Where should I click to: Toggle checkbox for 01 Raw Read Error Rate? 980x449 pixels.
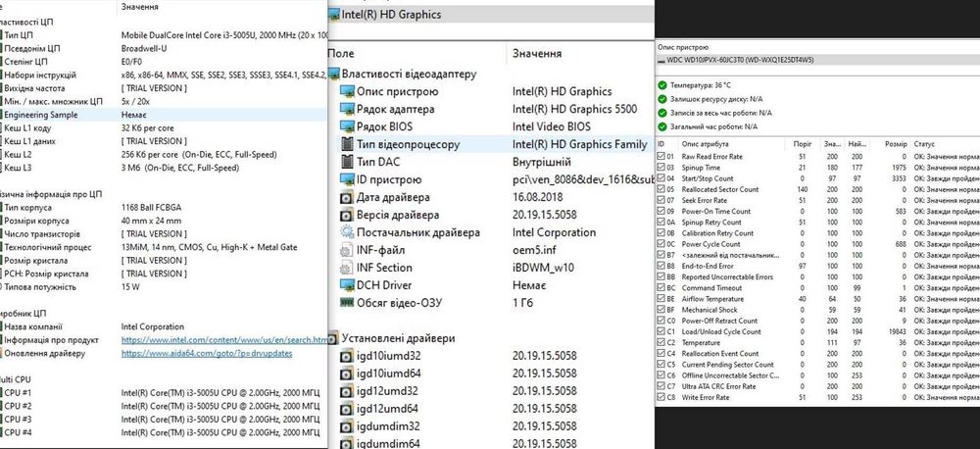661,156
